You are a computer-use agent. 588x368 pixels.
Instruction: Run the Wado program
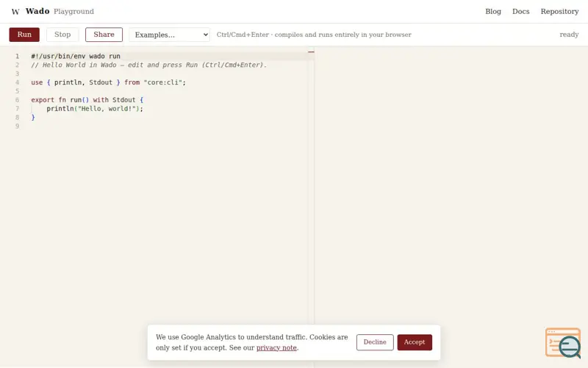click(24, 35)
